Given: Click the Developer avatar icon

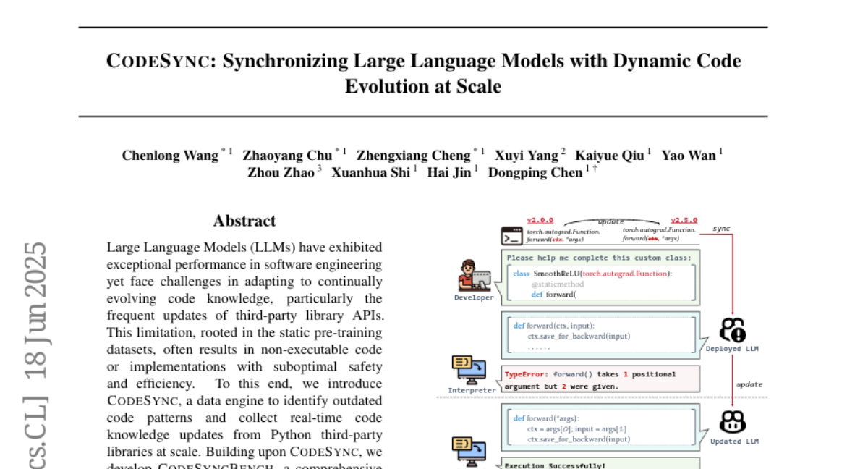Looking at the screenshot, I should (474, 276).
